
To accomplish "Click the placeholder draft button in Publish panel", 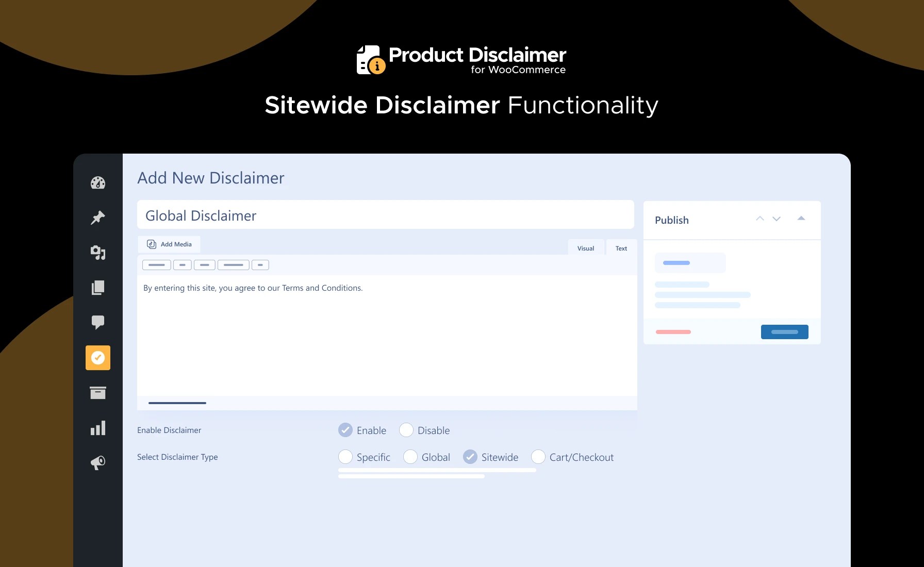I will tap(690, 263).
